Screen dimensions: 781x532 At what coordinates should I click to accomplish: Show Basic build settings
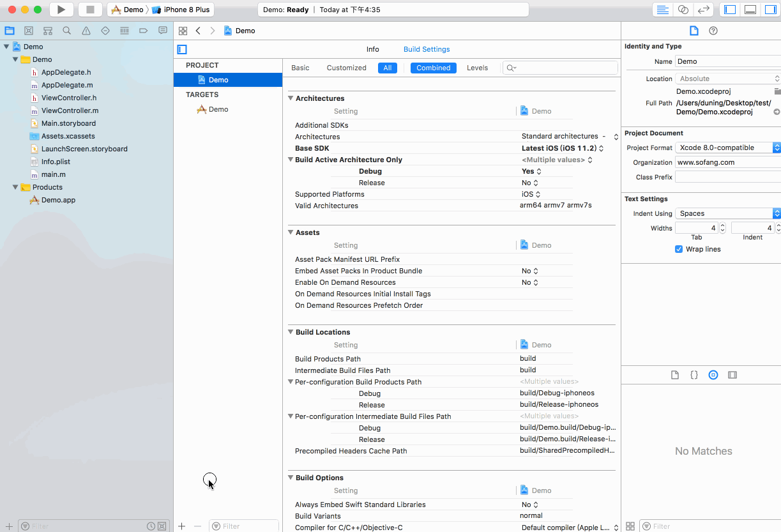point(300,68)
